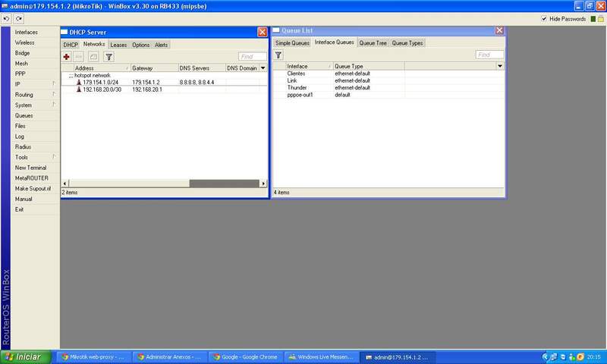Sort by Queue Type column header
The height and width of the screenshot is (364, 607).
click(369, 66)
